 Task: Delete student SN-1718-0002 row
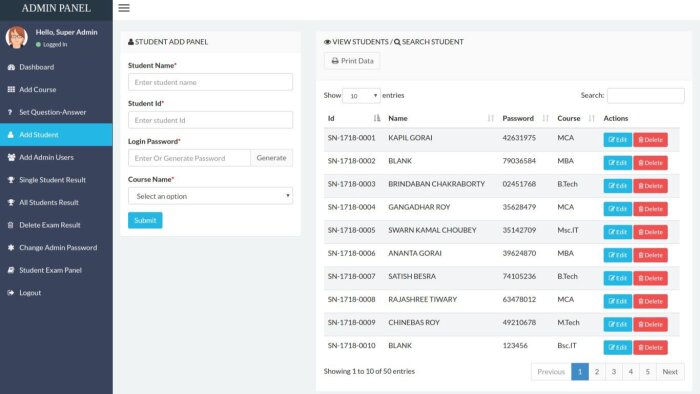[650, 163]
